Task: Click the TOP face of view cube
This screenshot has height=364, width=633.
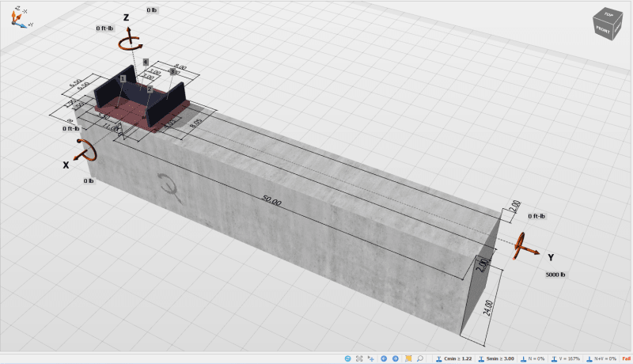Action: point(608,15)
